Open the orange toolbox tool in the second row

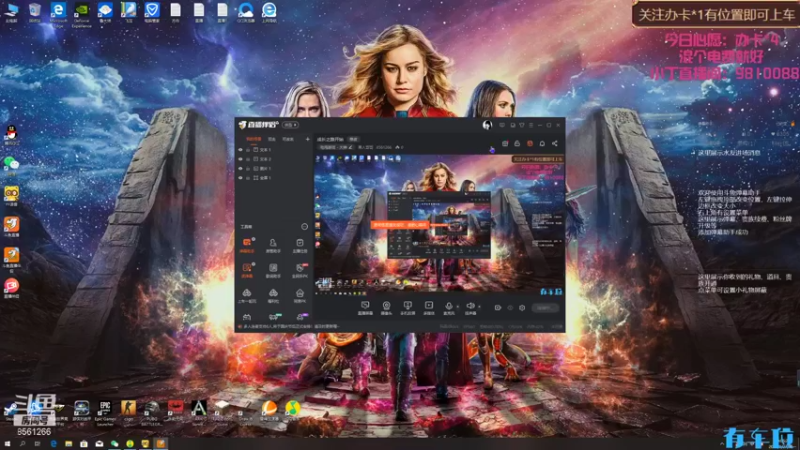247,270
